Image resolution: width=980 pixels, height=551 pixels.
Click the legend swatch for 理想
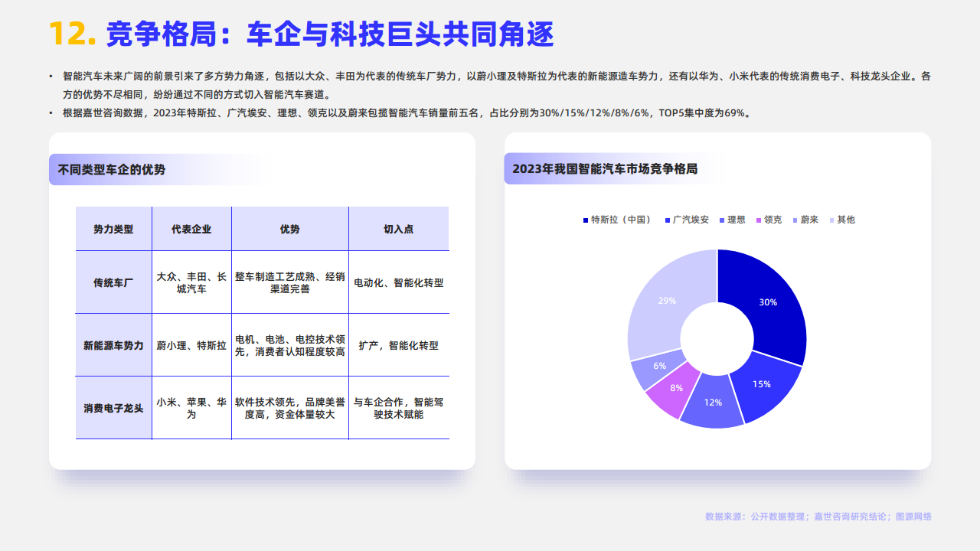pyautogui.click(x=722, y=220)
